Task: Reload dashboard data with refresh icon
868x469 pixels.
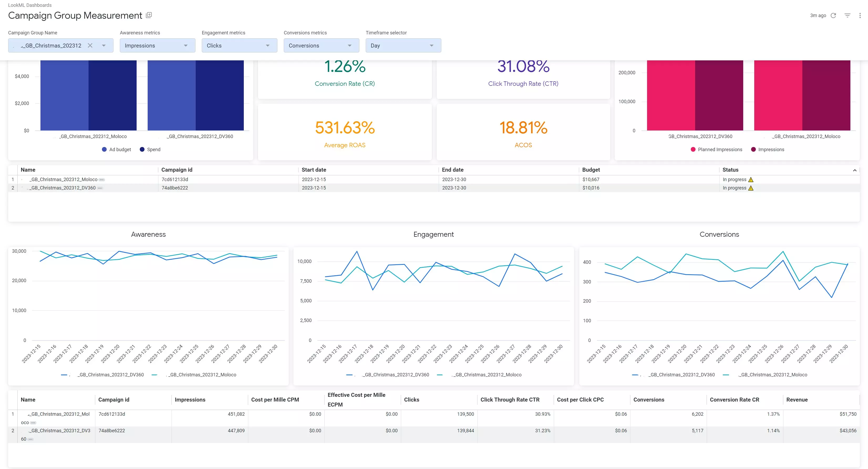Action: (x=833, y=15)
